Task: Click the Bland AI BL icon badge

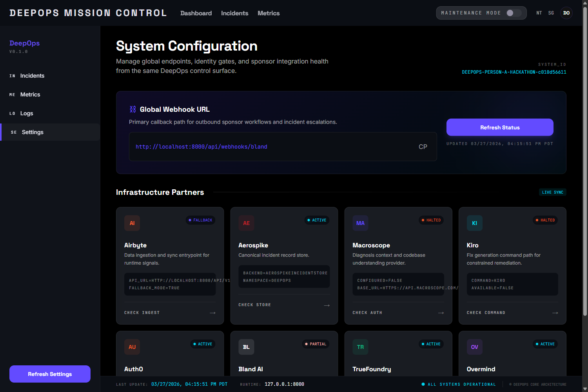Action: pos(246,347)
